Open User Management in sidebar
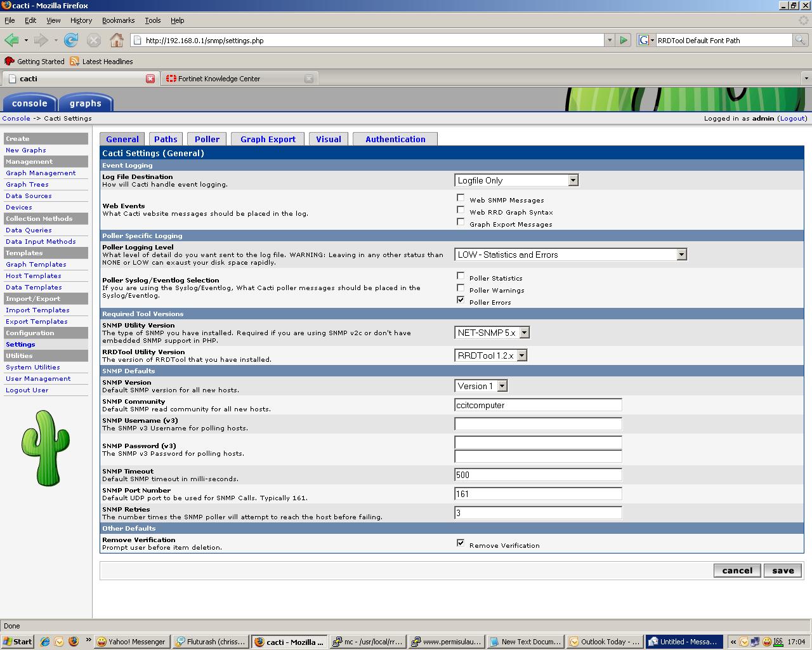 [x=38, y=378]
